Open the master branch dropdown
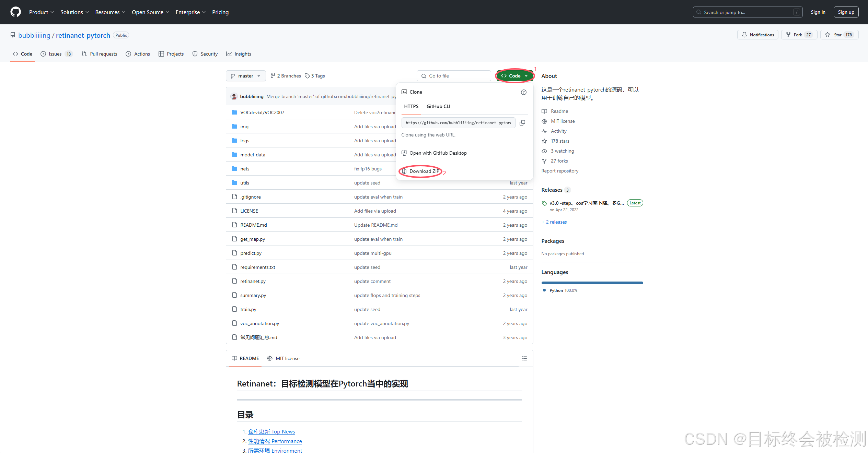This screenshot has height=453, width=868. (245, 76)
